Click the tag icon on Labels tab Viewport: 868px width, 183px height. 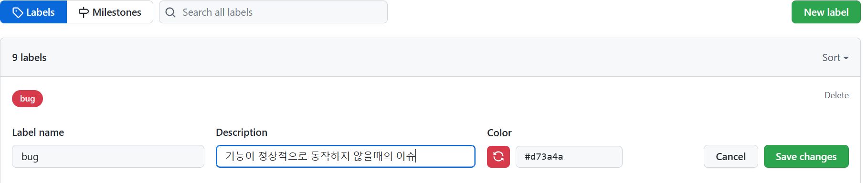[18, 12]
